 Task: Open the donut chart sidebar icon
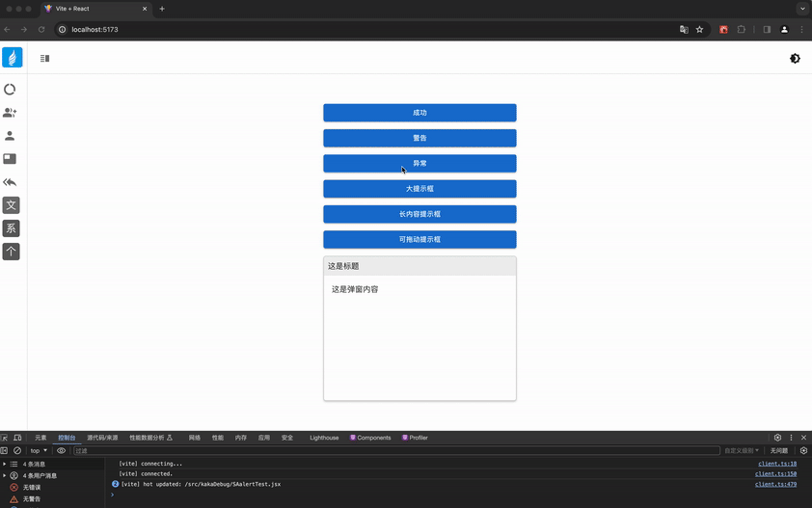pyautogui.click(x=10, y=90)
